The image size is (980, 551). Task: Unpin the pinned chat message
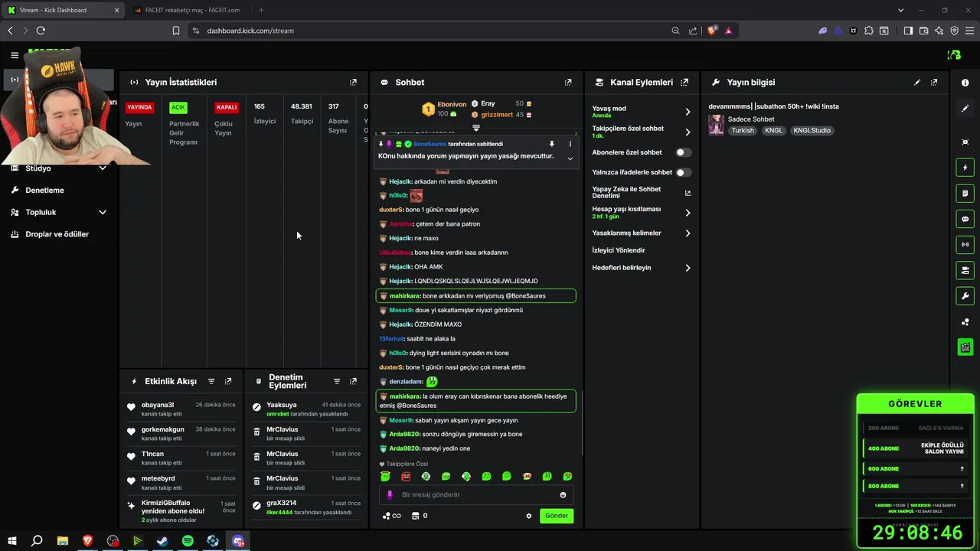551,144
